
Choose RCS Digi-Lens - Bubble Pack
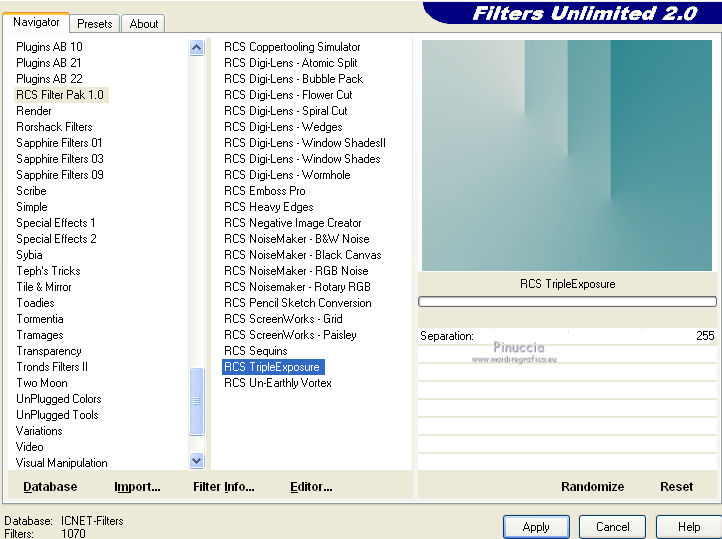coord(293,79)
